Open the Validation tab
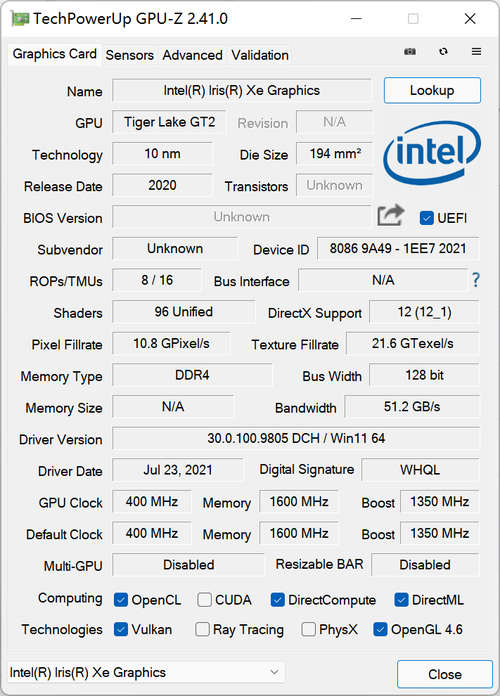The width and height of the screenshot is (500, 696). tap(260, 55)
